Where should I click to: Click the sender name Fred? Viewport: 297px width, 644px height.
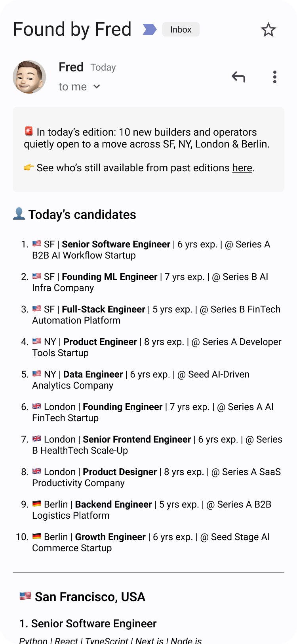71,67
